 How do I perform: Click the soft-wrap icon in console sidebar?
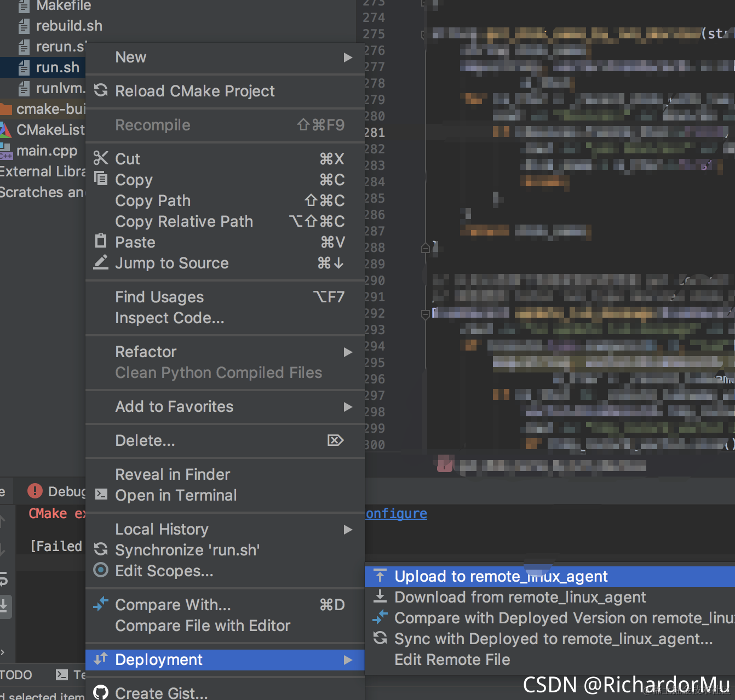point(3,578)
